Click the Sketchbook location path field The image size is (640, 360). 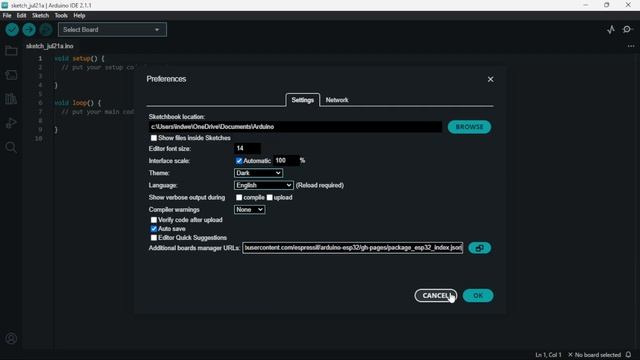(x=295, y=127)
